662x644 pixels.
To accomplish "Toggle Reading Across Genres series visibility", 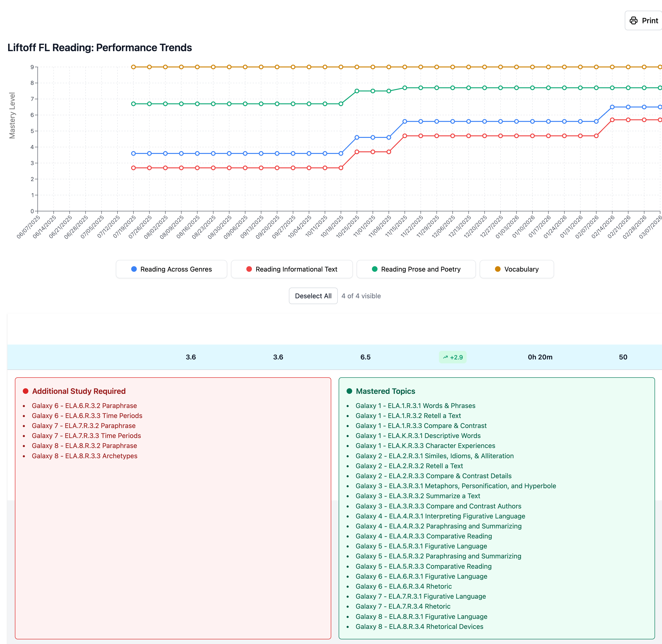I will pyautogui.click(x=171, y=269).
